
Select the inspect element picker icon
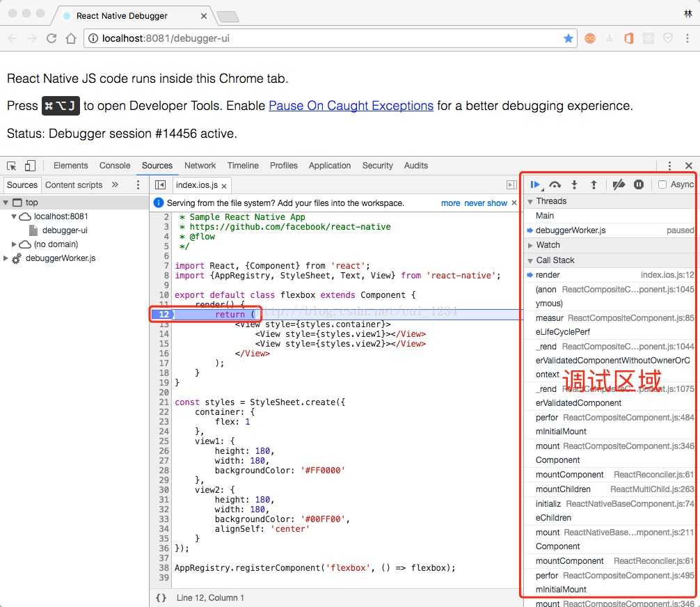(12, 166)
